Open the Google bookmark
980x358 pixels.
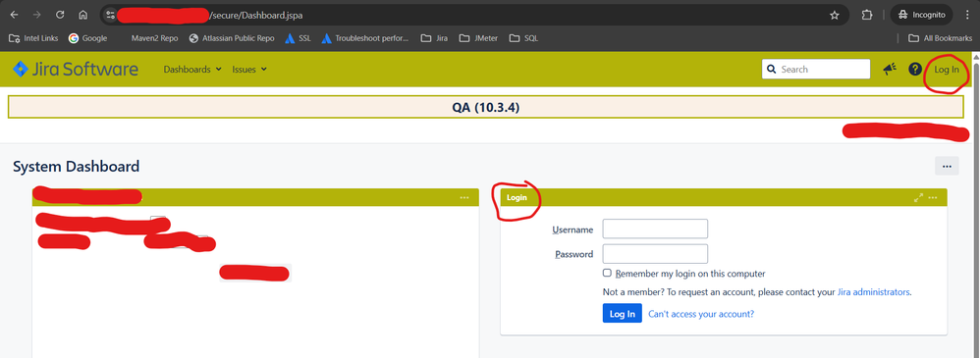[87, 38]
